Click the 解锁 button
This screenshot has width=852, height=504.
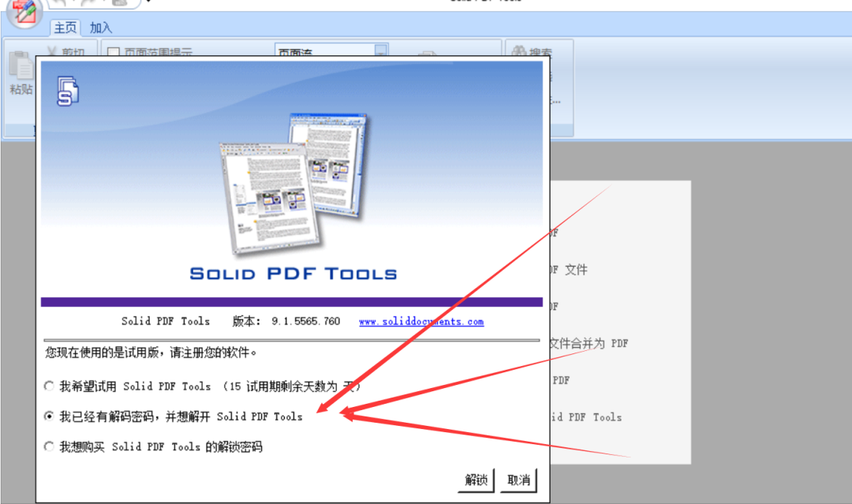(476, 480)
